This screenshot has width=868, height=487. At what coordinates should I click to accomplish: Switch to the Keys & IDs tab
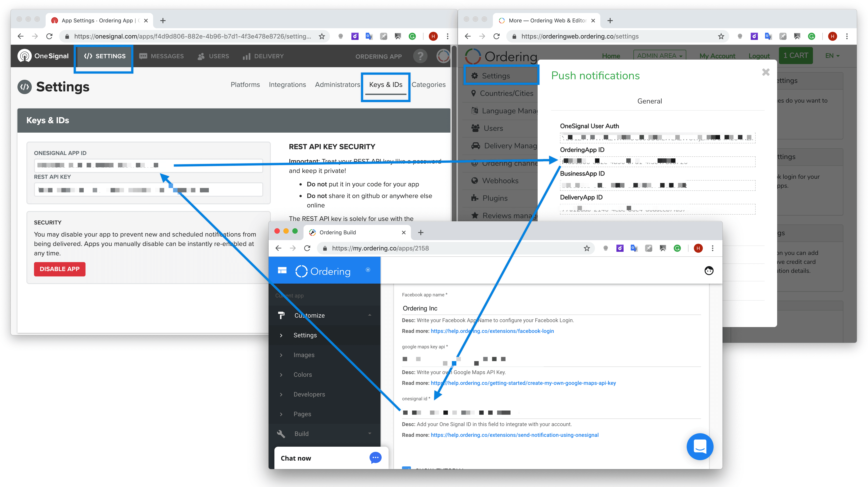point(385,85)
